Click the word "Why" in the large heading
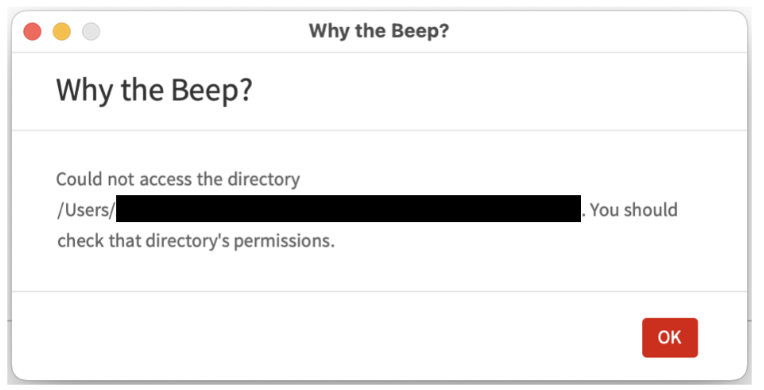 coord(85,91)
